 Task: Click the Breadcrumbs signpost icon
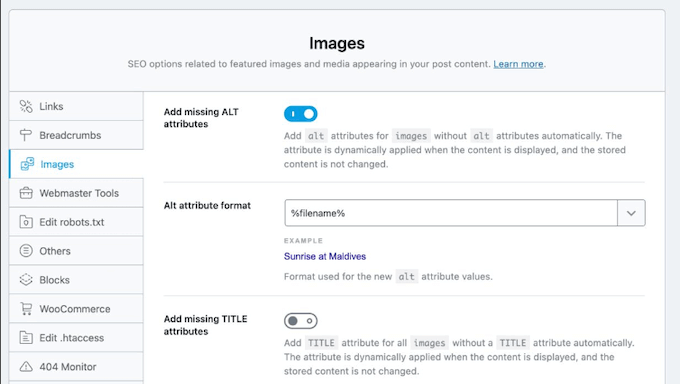coord(26,135)
